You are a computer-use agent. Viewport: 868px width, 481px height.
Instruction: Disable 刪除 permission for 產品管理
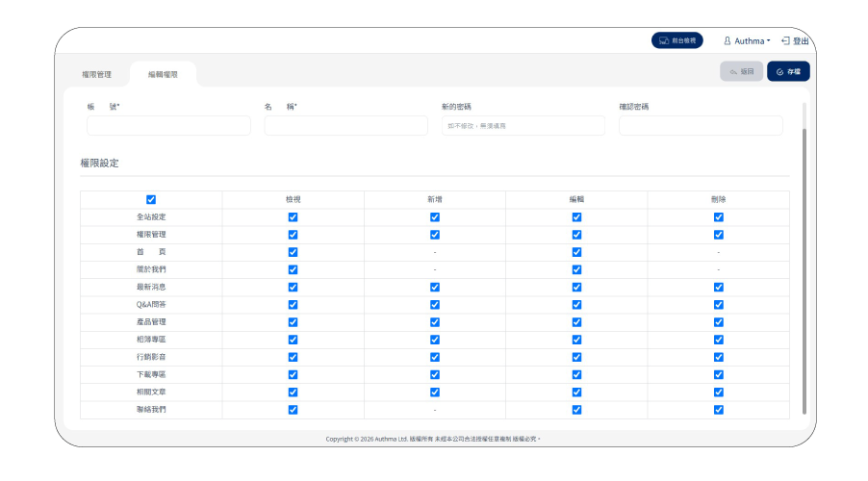(x=719, y=322)
